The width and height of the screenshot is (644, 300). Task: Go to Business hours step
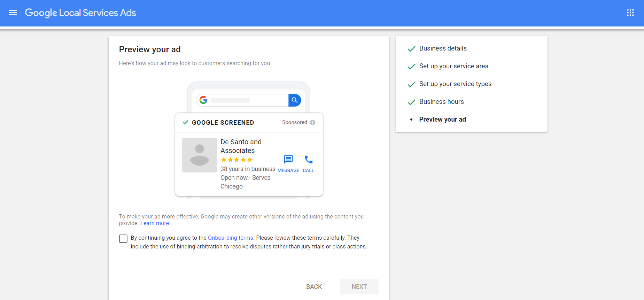pyautogui.click(x=441, y=102)
